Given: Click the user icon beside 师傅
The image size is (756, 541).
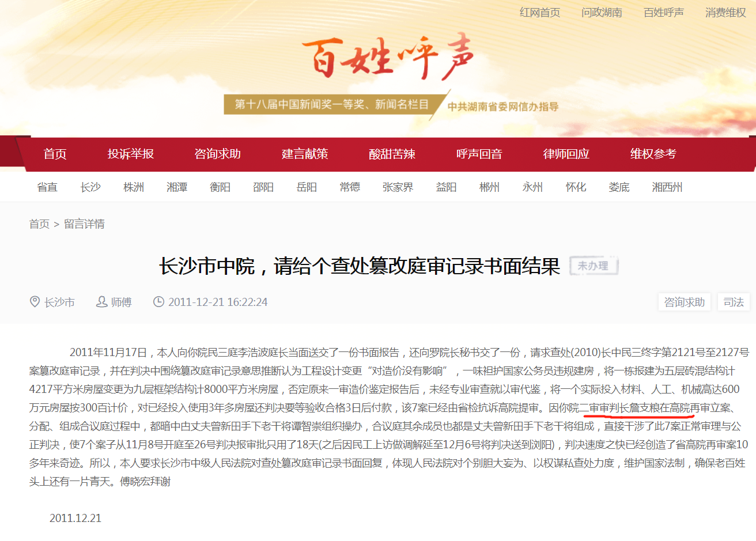Looking at the screenshot, I should point(101,302).
